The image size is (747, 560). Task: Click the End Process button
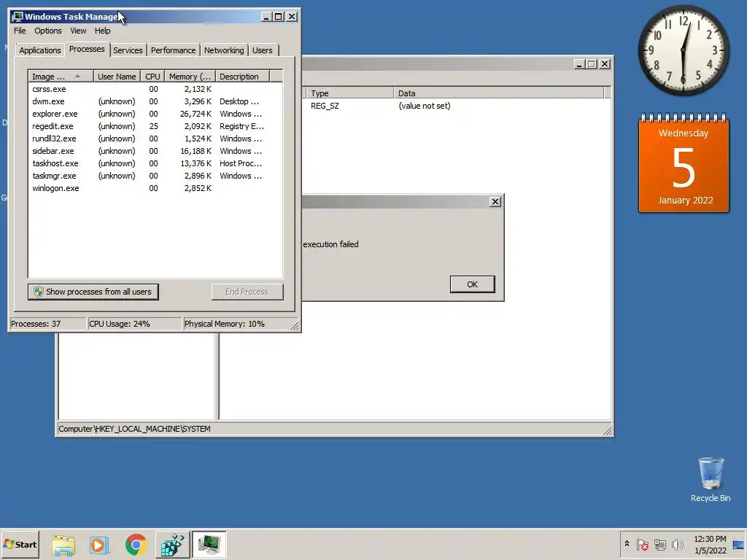[x=247, y=292]
